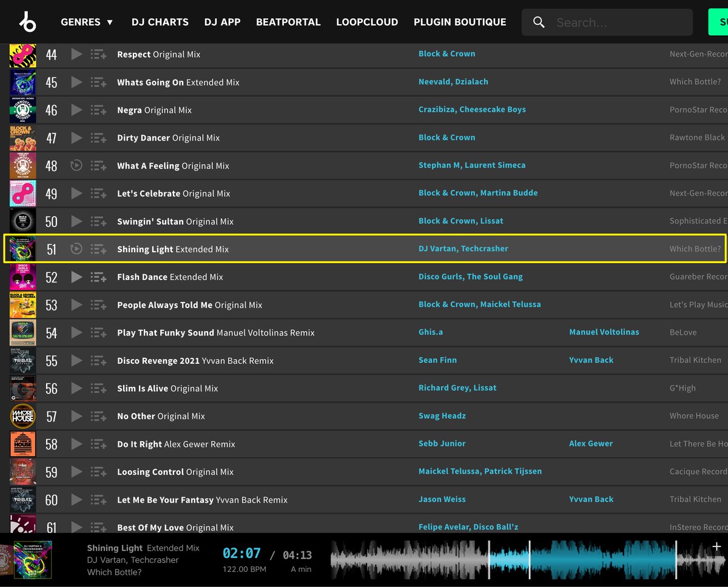Screen dimensions: 728x587
Task: Open the Alex Gewer remixer link
Action: pos(591,444)
